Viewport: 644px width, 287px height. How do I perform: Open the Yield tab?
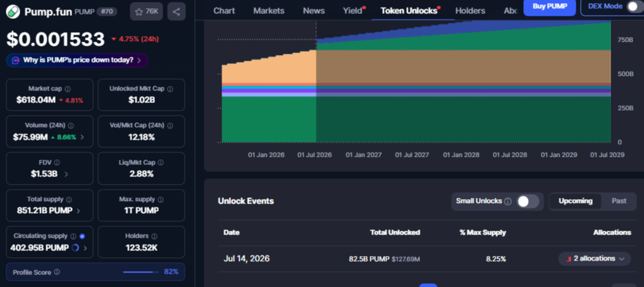coord(353,11)
